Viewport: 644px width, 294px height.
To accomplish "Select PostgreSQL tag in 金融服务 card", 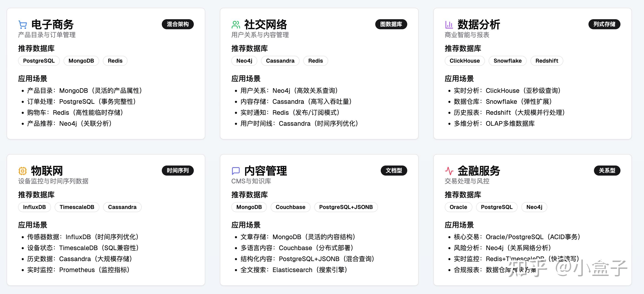I will [497, 207].
